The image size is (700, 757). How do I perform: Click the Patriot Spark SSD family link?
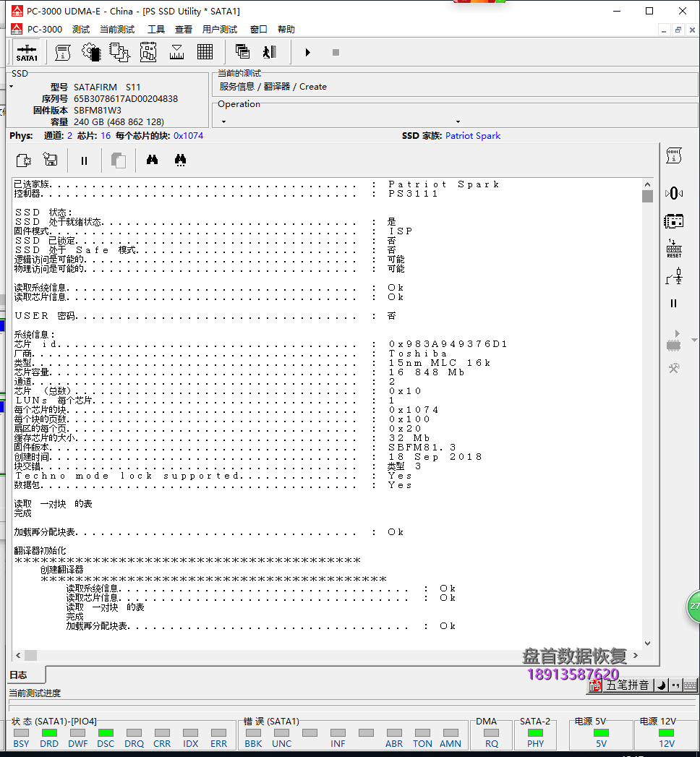473,136
